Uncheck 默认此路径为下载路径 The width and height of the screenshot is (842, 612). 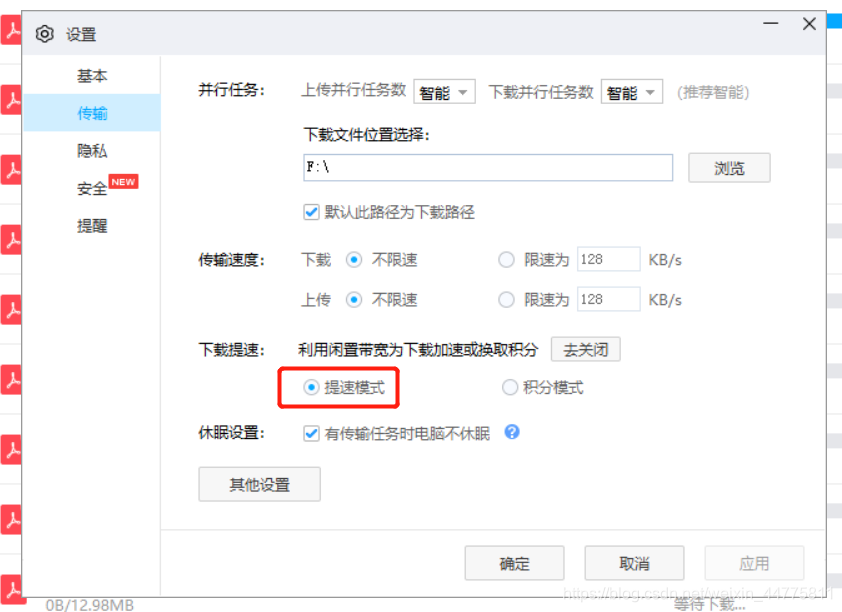pos(309,211)
